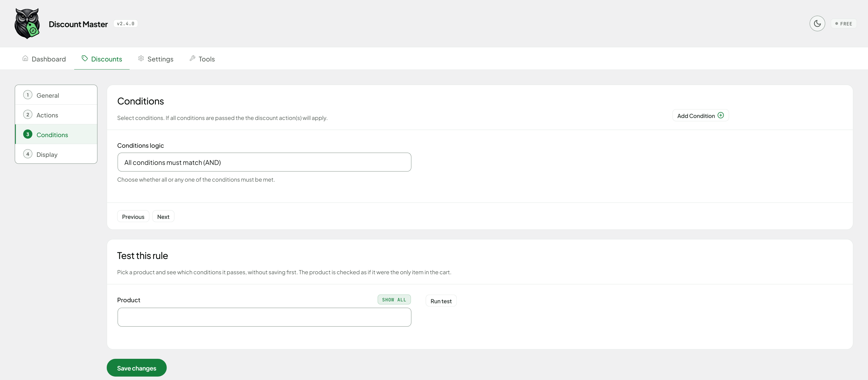Click the SHOW ALL product badge
The height and width of the screenshot is (380, 868).
394,300
